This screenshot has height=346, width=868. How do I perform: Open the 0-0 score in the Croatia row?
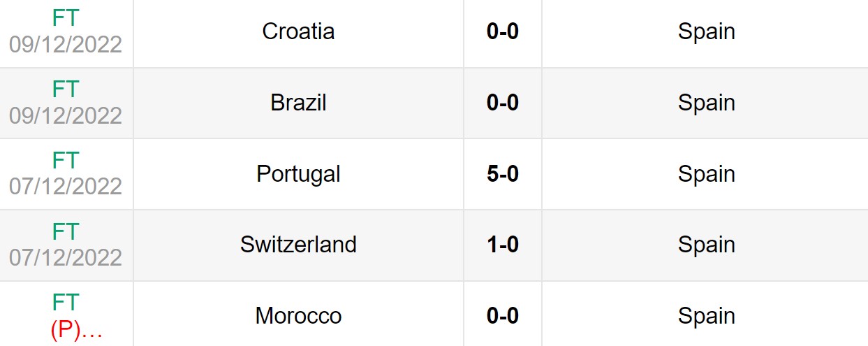(x=503, y=31)
